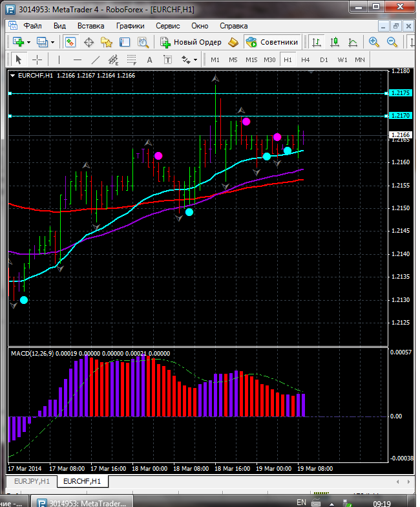Viewport: 420px width, 507px height.
Task: Switch to candlestick chart display
Action: pos(335,43)
